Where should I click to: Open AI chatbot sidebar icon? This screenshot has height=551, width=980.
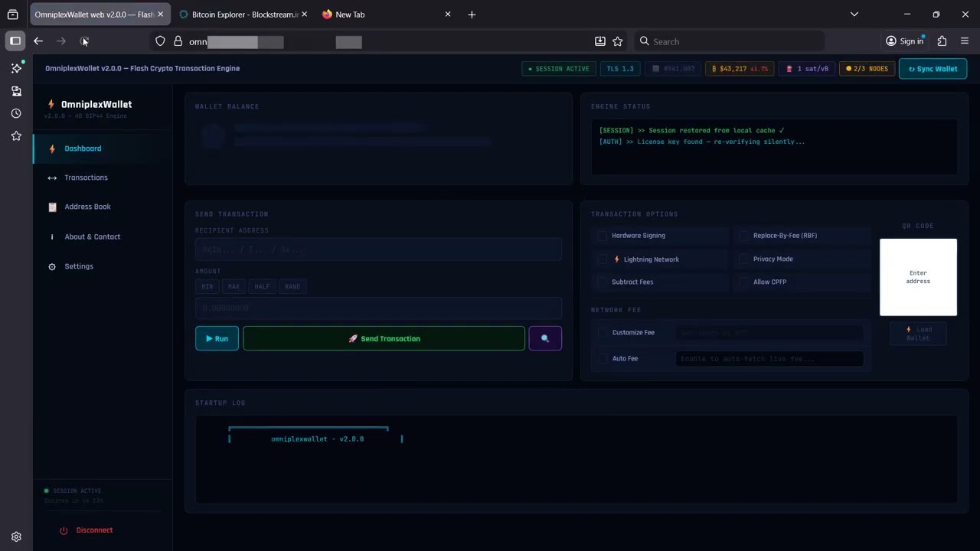16,68
